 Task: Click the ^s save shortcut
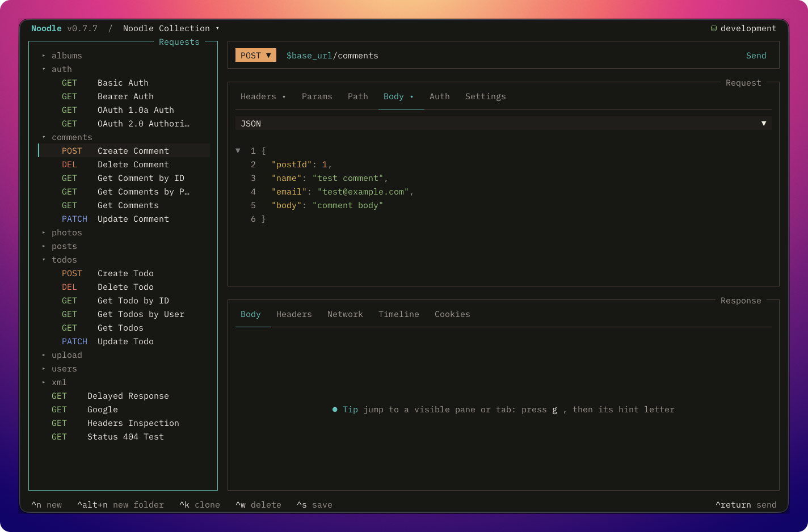coord(314,505)
